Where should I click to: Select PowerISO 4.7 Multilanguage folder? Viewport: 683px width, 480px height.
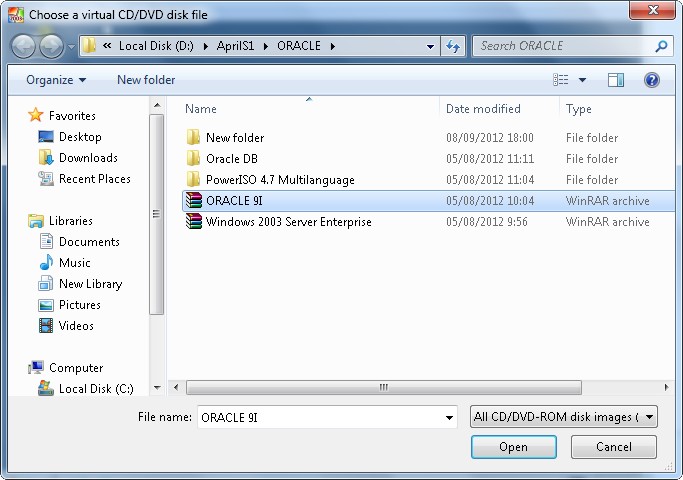coord(280,180)
